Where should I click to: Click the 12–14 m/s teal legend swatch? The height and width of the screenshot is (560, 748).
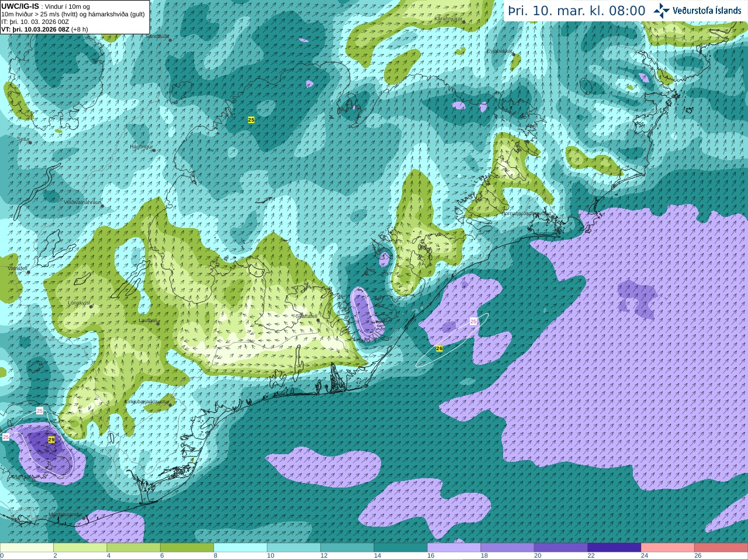348,548
